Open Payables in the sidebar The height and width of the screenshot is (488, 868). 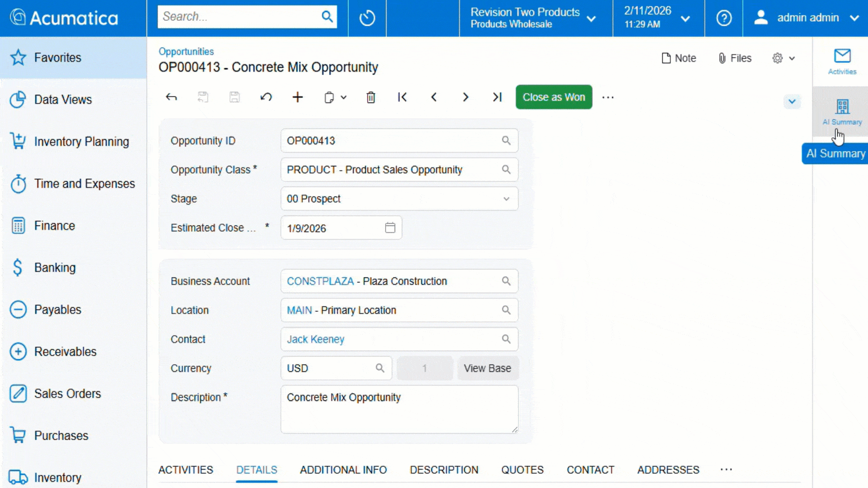click(x=73, y=310)
